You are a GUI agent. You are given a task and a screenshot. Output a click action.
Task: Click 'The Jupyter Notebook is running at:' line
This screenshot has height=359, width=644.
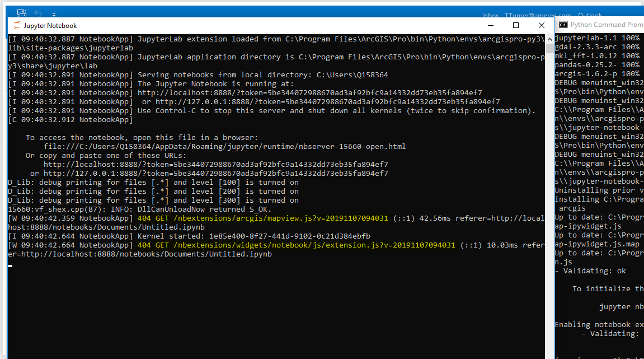coord(151,84)
